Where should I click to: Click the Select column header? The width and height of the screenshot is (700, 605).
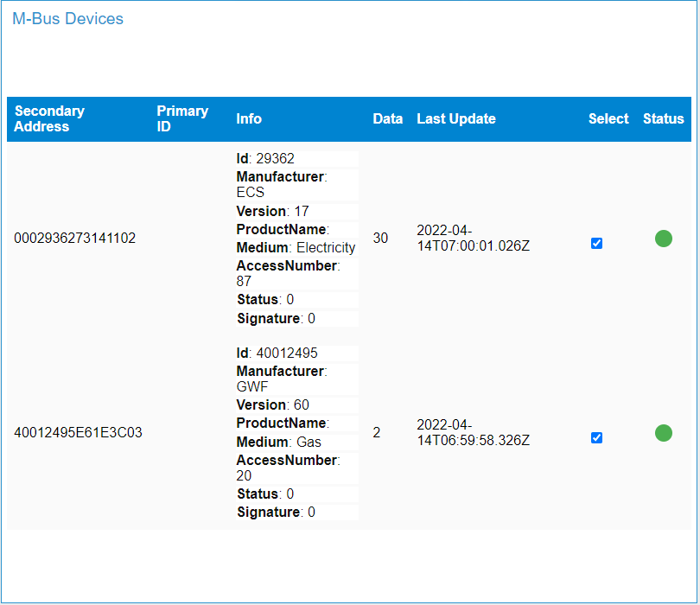pyautogui.click(x=608, y=118)
